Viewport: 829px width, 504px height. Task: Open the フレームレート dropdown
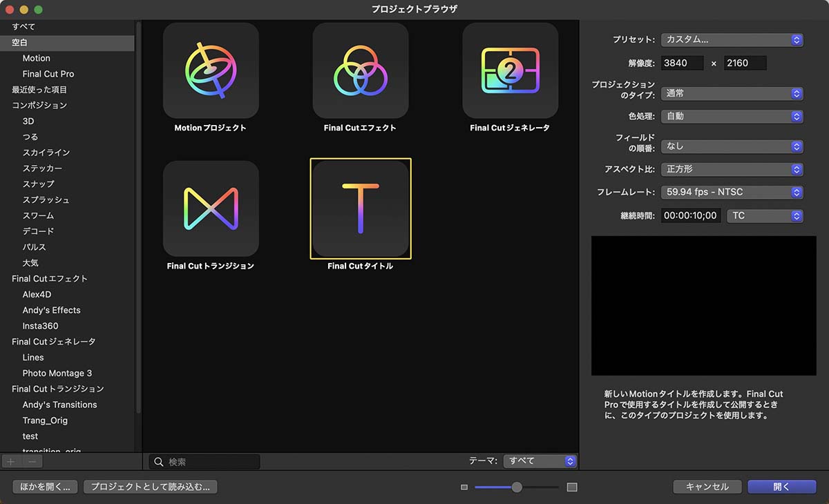point(732,193)
